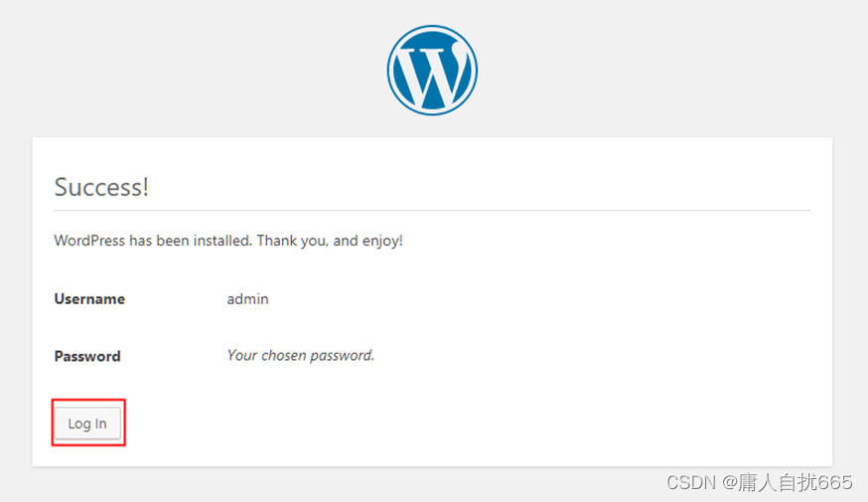Click the Username label
868x502 pixels.
click(89, 299)
